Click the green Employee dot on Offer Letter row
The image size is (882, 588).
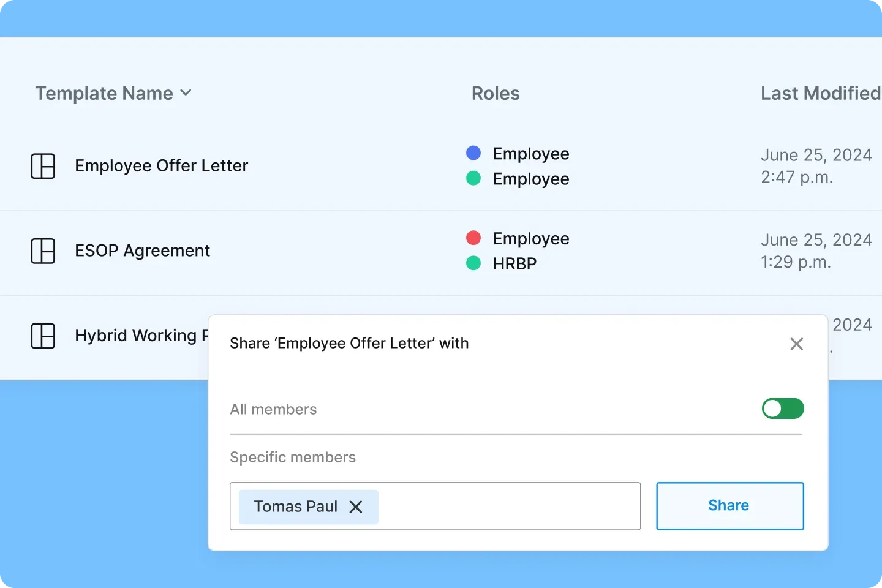pyautogui.click(x=473, y=178)
